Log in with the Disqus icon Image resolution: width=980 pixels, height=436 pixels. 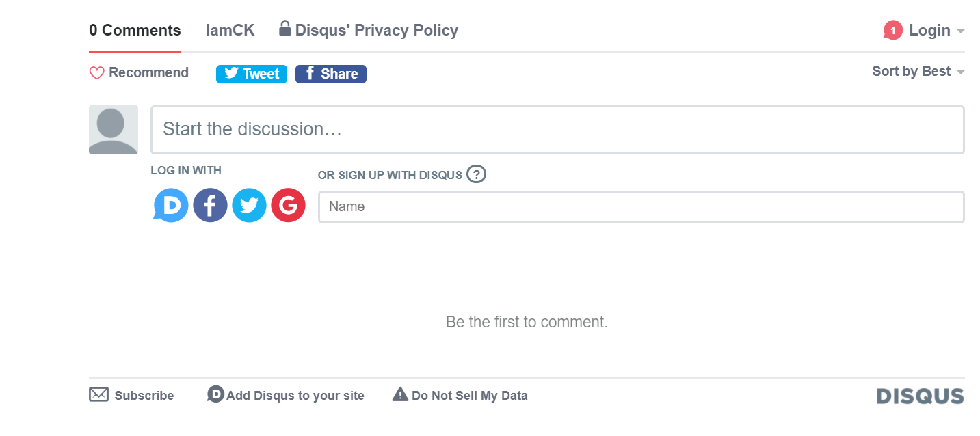171,205
